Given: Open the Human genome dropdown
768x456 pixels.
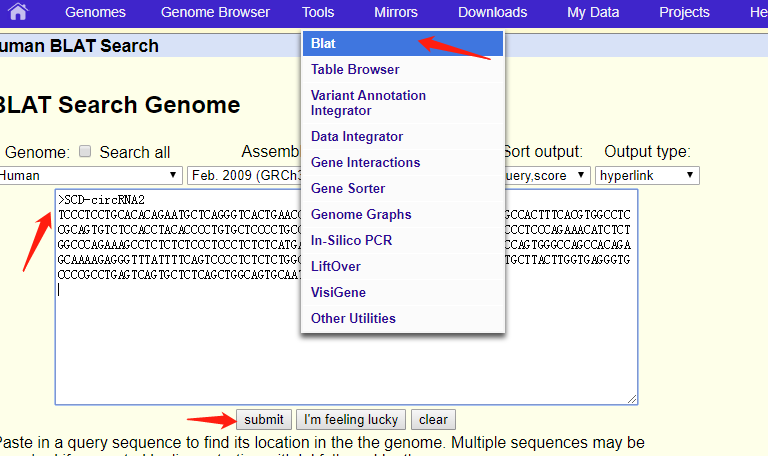Looking at the screenshot, I should pos(90,175).
